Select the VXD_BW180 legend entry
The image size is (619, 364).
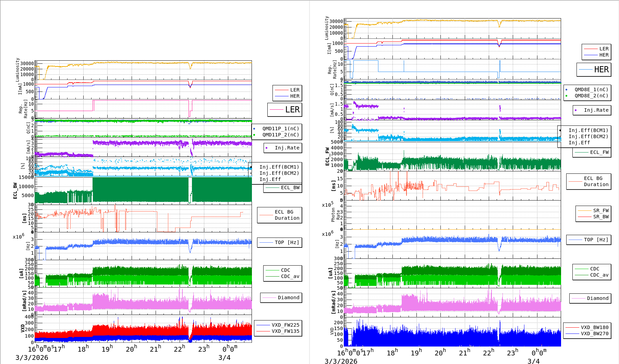pos(594,327)
